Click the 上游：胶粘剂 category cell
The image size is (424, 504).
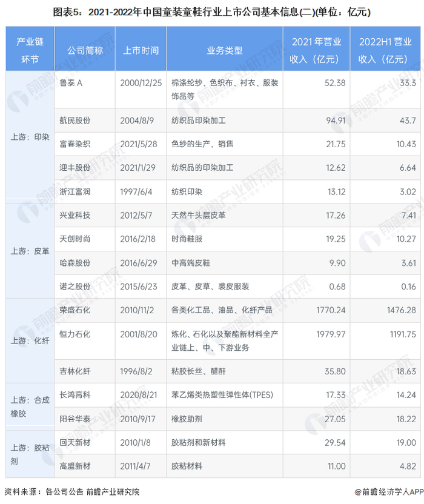click(x=30, y=454)
